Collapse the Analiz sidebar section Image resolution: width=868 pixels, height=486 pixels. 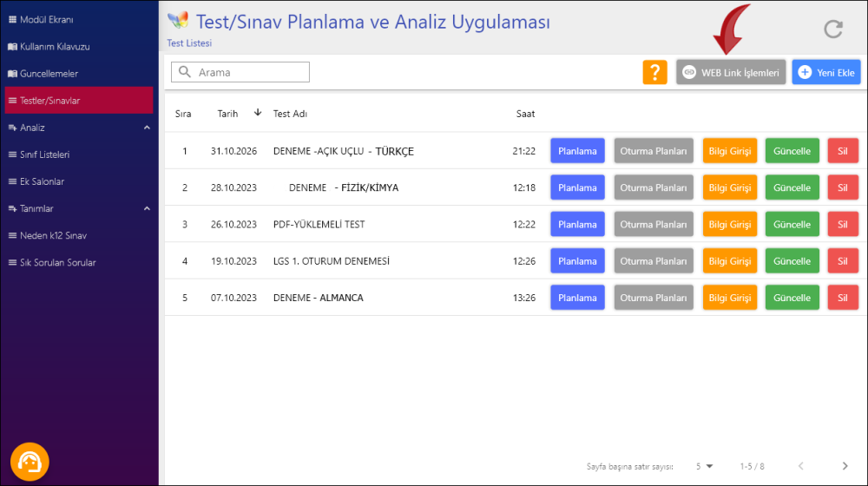pyautogui.click(x=146, y=128)
